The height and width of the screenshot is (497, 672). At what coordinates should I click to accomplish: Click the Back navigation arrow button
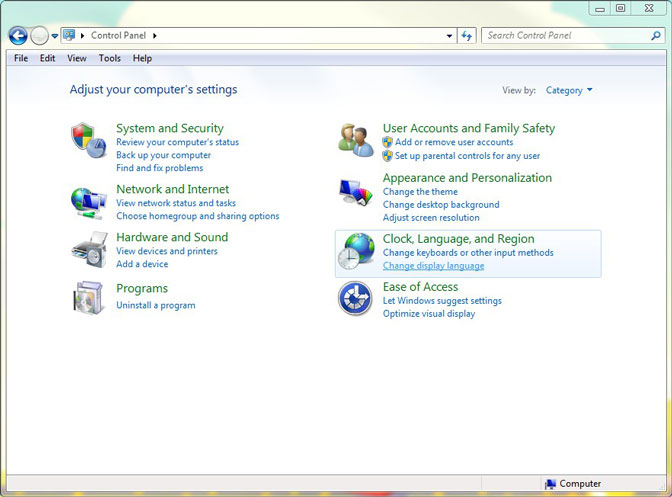pos(18,36)
